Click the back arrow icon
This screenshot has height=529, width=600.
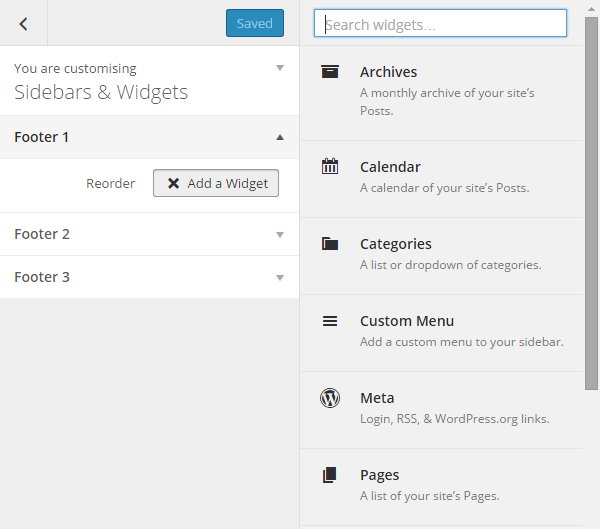click(23, 24)
